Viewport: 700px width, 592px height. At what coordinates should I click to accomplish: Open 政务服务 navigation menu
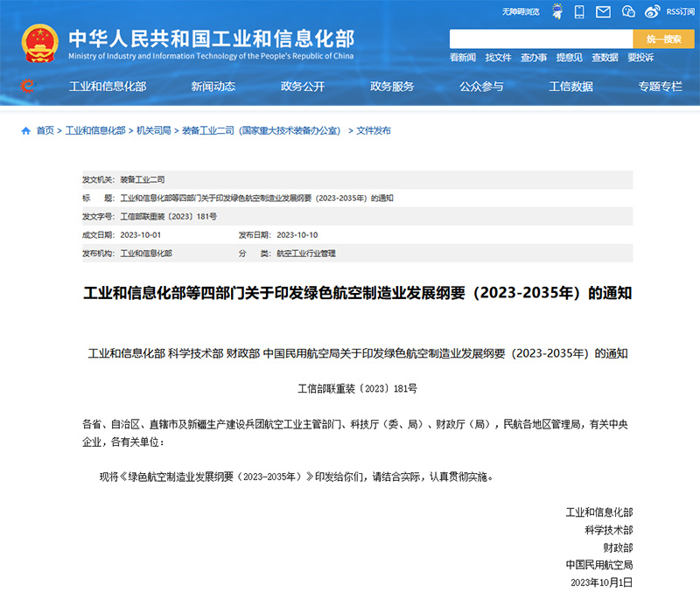coord(392,87)
